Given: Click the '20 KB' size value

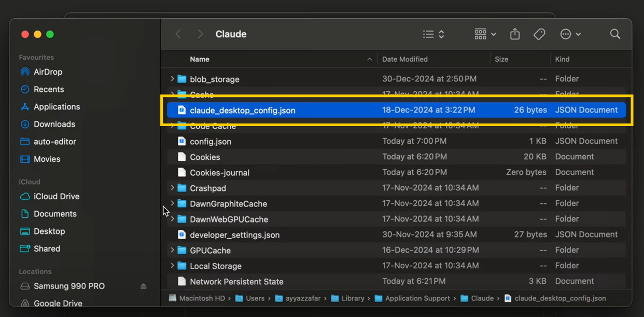Looking at the screenshot, I should tap(535, 157).
